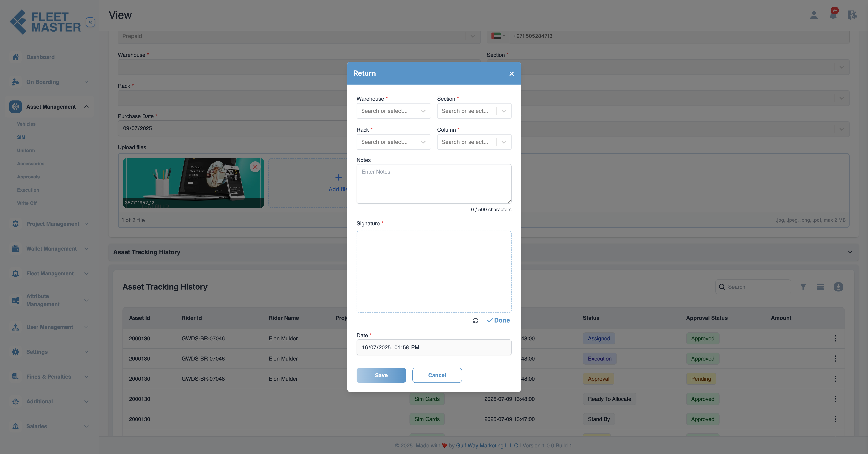Close the Return dialog with X
868x454 pixels.
click(511, 74)
